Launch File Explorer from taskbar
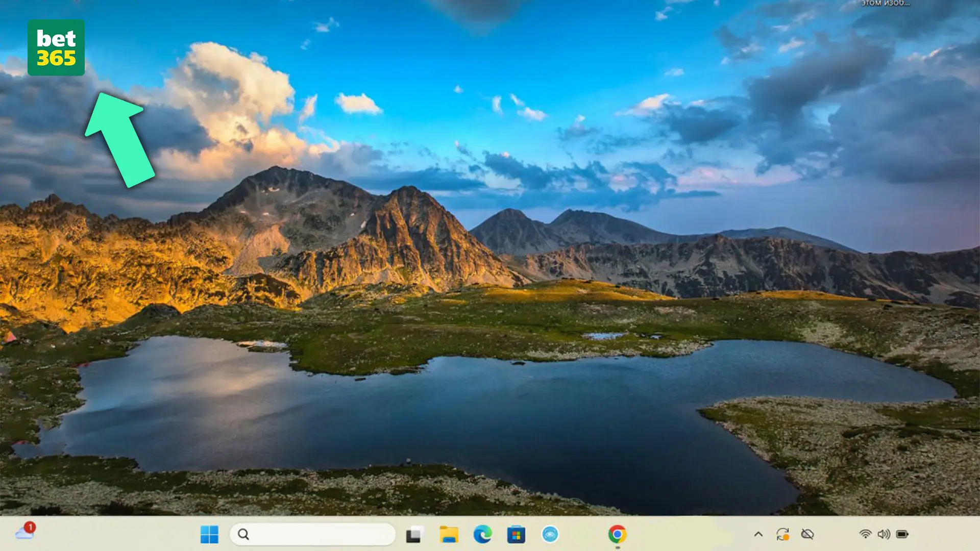Image resolution: width=980 pixels, height=551 pixels. (449, 534)
